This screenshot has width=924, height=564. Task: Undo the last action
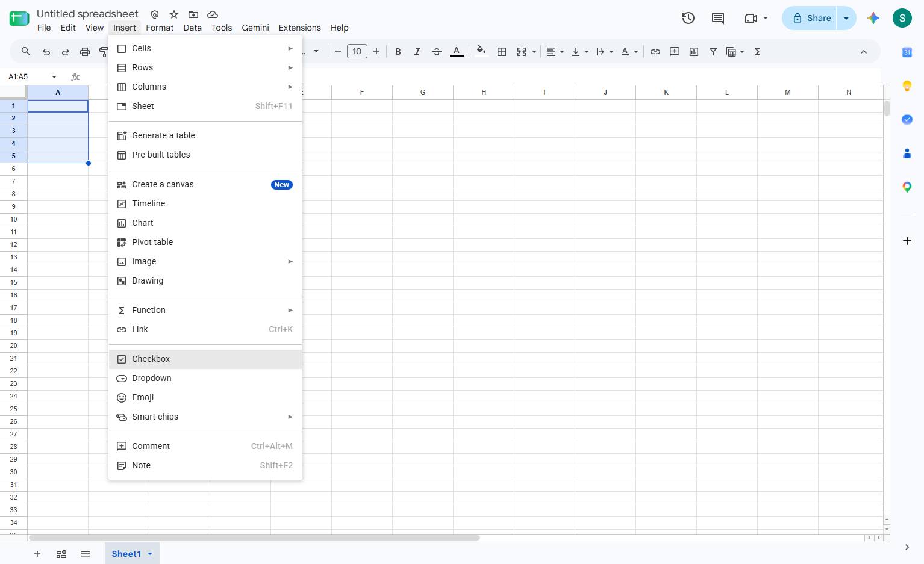click(46, 52)
